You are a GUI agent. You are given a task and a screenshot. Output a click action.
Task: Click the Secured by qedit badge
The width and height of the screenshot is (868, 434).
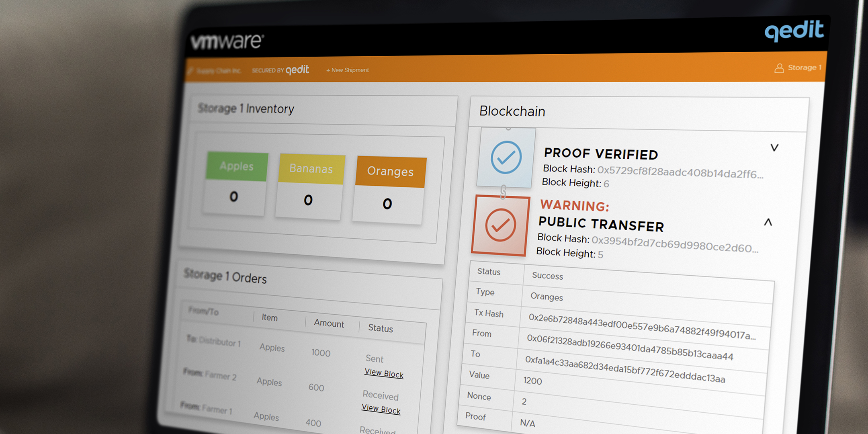point(280,70)
